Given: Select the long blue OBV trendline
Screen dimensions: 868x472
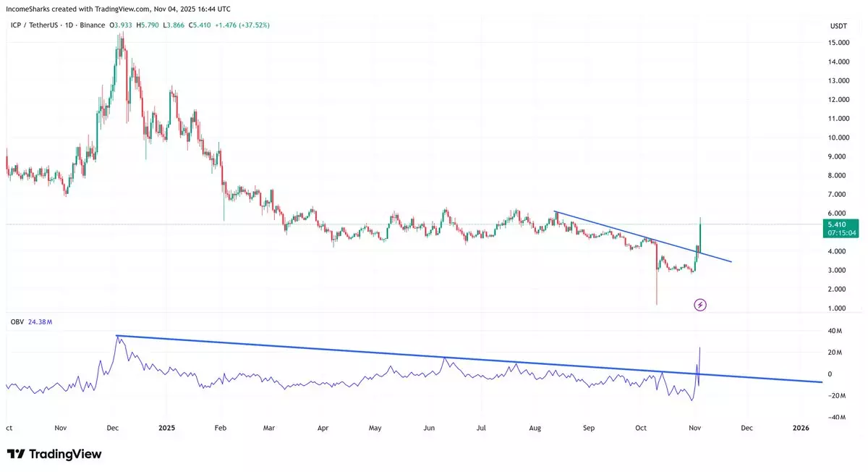Looking at the screenshot, I should (x=434, y=356).
